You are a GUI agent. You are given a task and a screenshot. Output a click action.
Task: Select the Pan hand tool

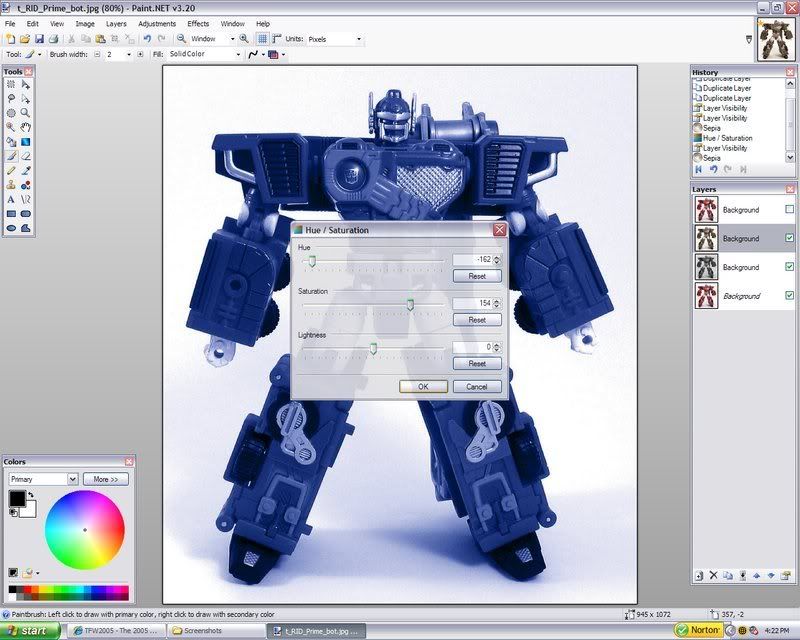pyautogui.click(x=26, y=128)
